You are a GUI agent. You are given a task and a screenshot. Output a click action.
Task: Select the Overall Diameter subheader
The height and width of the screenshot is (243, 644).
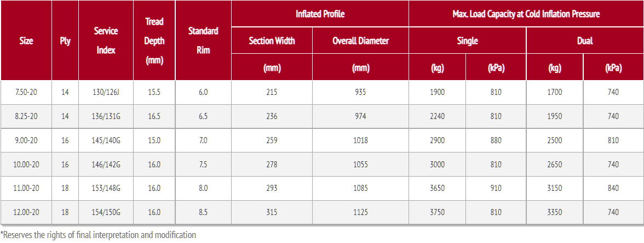click(x=360, y=41)
